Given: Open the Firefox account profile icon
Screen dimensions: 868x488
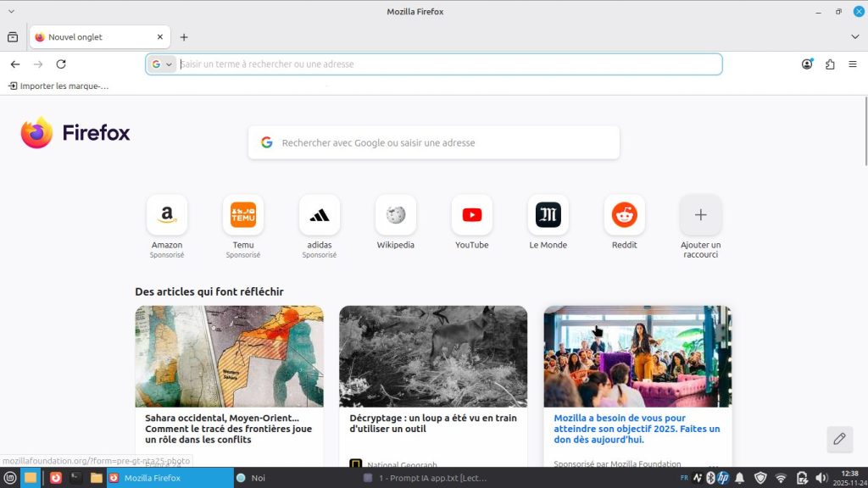Looking at the screenshot, I should [807, 64].
